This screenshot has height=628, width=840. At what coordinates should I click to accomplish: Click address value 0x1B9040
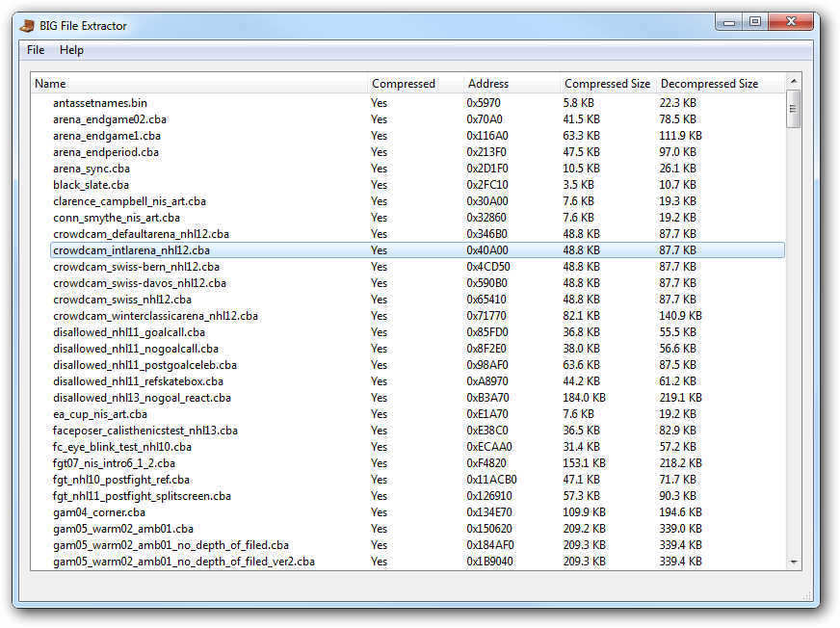click(x=489, y=562)
